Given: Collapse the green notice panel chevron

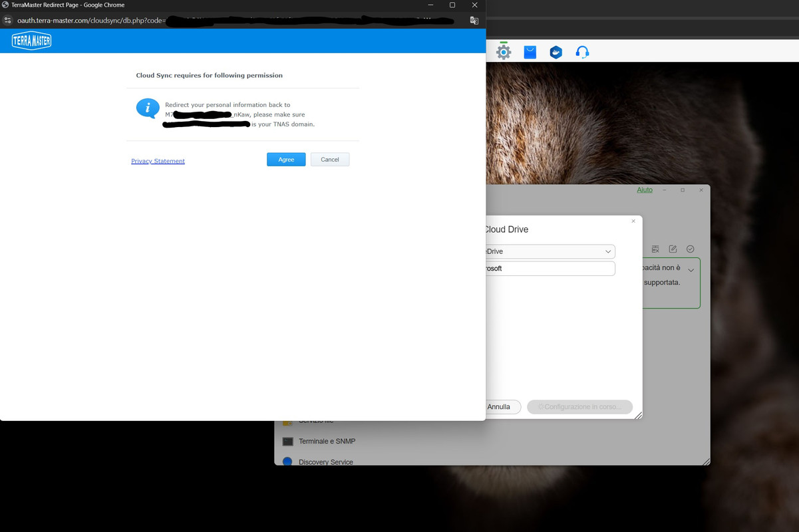Looking at the screenshot, I should pyautogui.click(x=691, y=270).
